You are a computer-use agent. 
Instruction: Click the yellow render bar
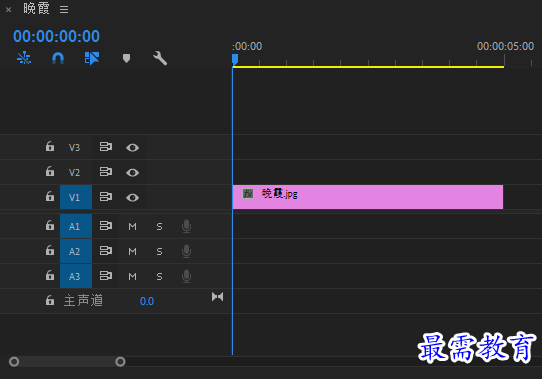[368, 67]
